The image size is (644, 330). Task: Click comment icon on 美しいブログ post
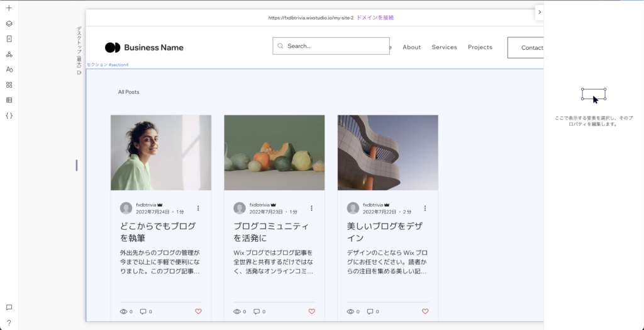coord(370,312)
